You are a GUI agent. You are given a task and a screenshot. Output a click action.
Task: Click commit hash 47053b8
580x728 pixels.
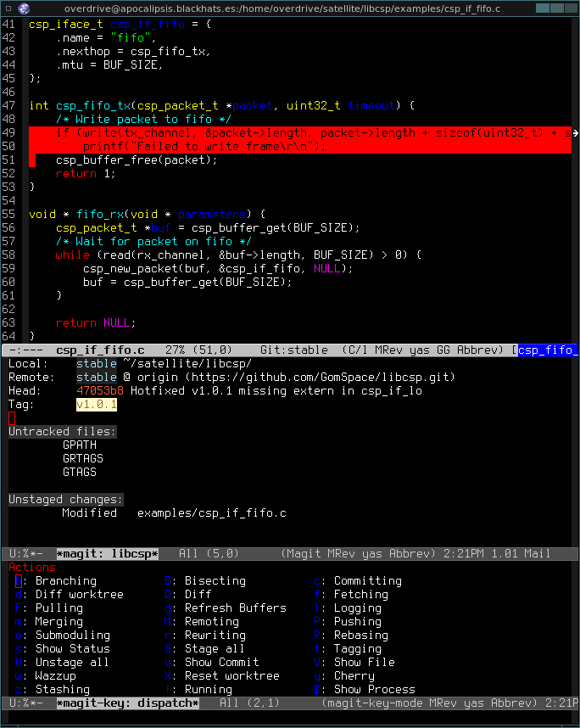click(100, 391)
